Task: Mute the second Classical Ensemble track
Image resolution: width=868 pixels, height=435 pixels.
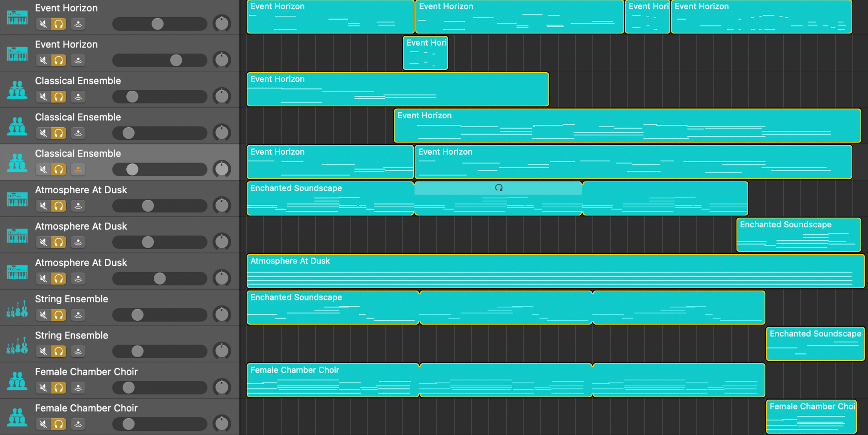Action: click(43, 133)
